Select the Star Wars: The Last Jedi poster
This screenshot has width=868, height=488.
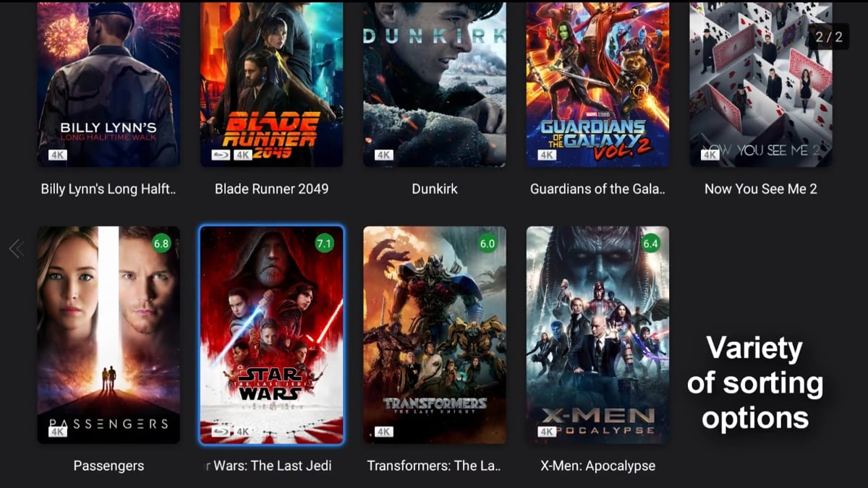pyautogui.click(x=272, y=335)
